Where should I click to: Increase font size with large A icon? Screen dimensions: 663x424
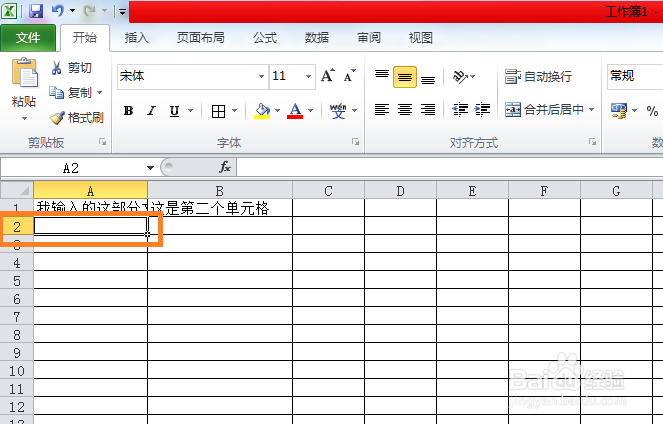tap(328, 76)
